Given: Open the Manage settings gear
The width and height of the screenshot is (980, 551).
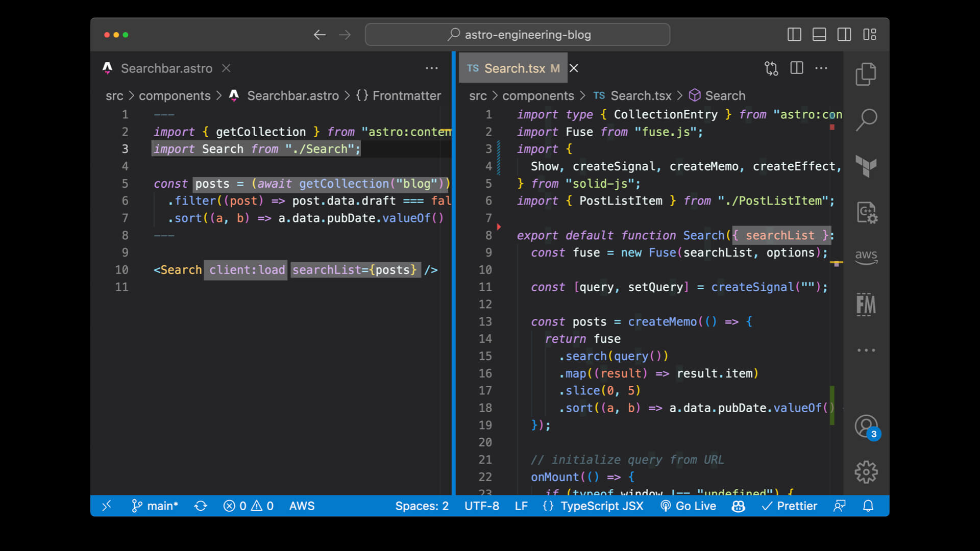Looking at the screenshot, I should pos(866,472).
